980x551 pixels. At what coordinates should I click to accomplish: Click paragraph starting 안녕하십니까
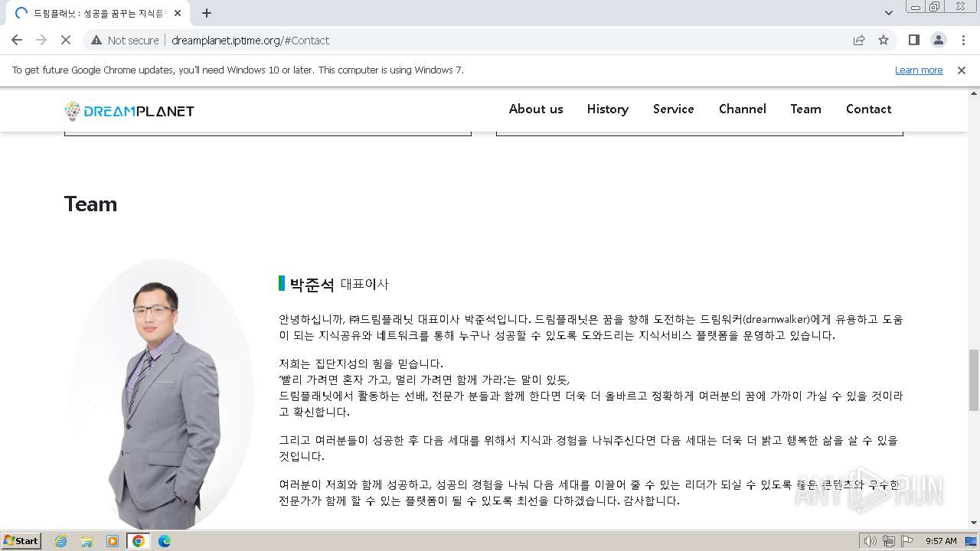point(591,328)
